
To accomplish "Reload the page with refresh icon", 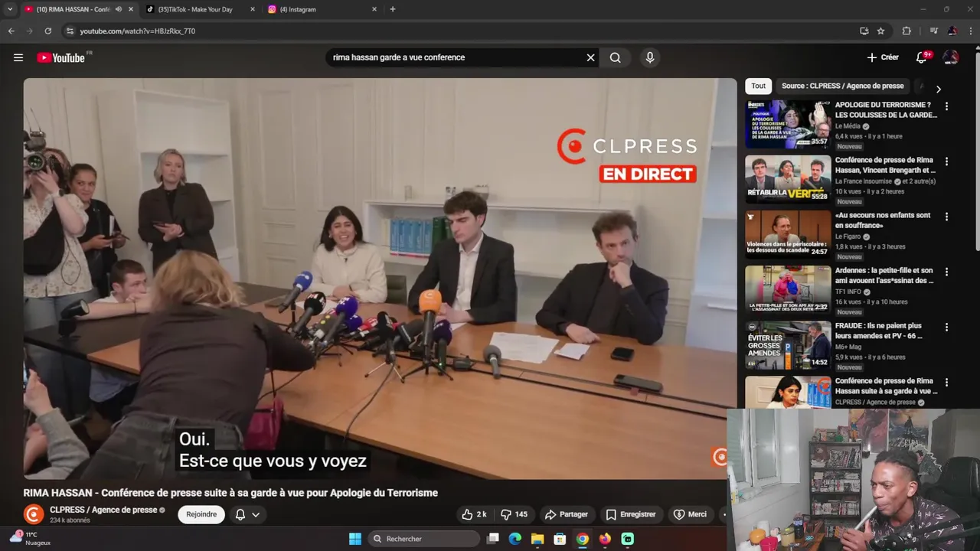I will point(47,31).
